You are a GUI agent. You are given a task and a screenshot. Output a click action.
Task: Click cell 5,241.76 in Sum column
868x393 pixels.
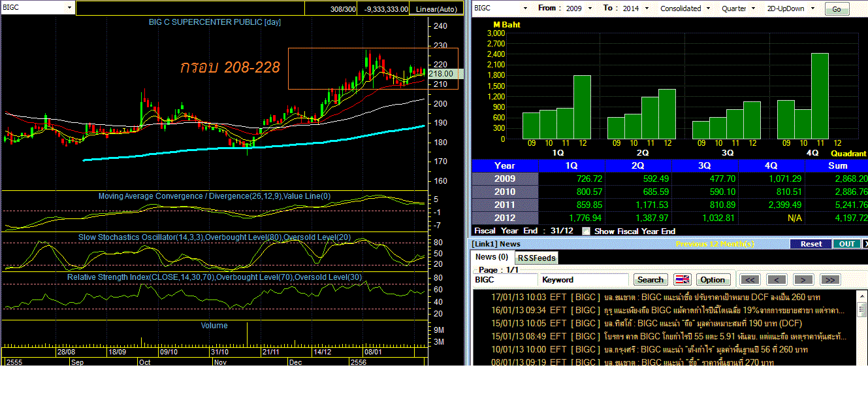[837, 205]
